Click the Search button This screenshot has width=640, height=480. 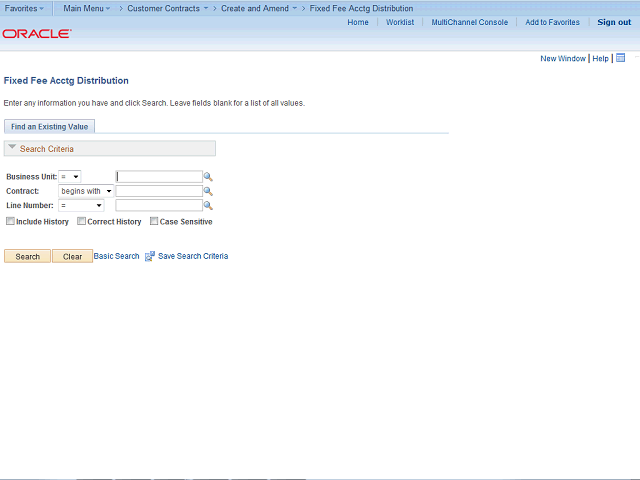(x=27, y=256)
